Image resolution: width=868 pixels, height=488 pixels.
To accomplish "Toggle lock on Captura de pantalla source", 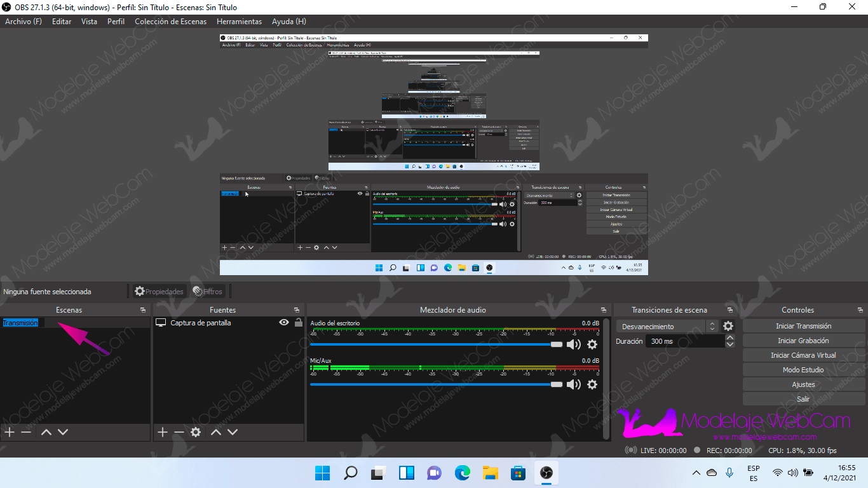I will tap(298, 323).
